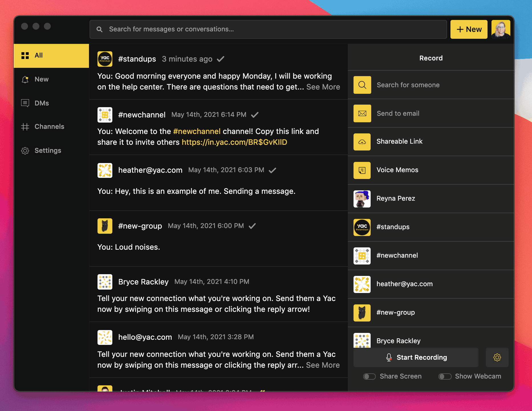This screenshot has width=532, height=411.
Task: Click the yellow #newchannel mention link
Action: point(197,131)
